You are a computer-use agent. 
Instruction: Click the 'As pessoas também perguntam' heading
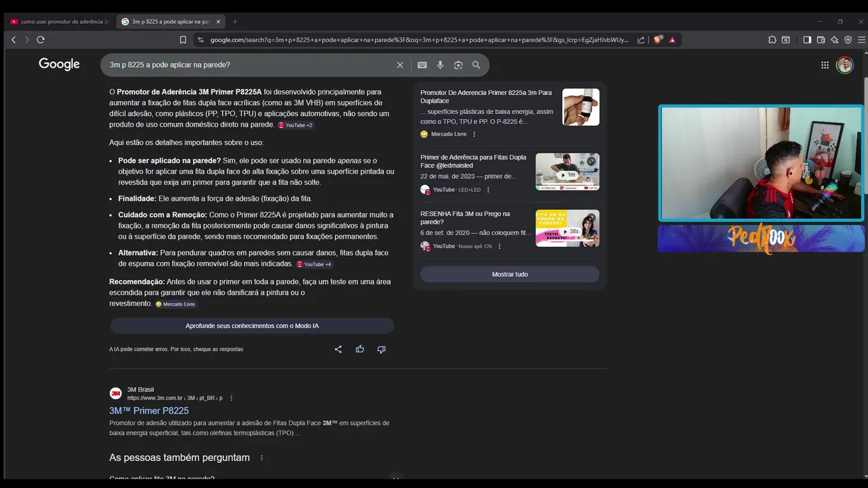point(180,457)
